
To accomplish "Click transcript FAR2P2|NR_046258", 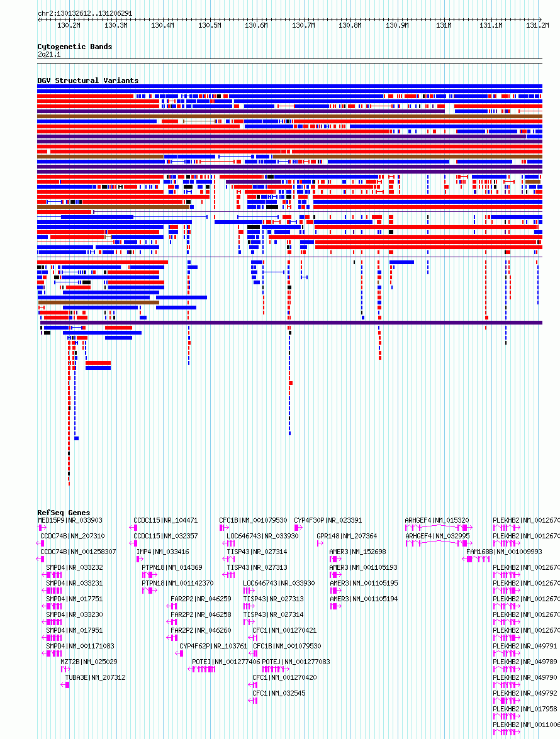I will pyautogui.click(x=201, y=614).
